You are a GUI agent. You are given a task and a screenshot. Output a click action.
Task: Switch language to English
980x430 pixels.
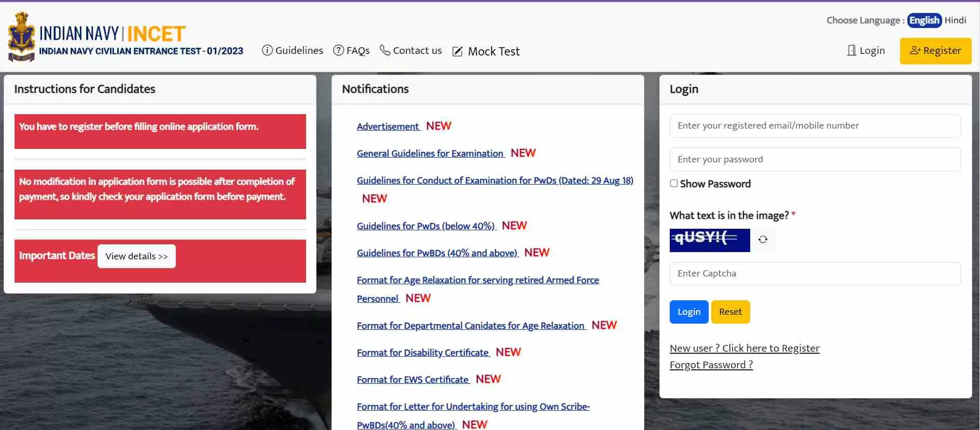point(924,20)
